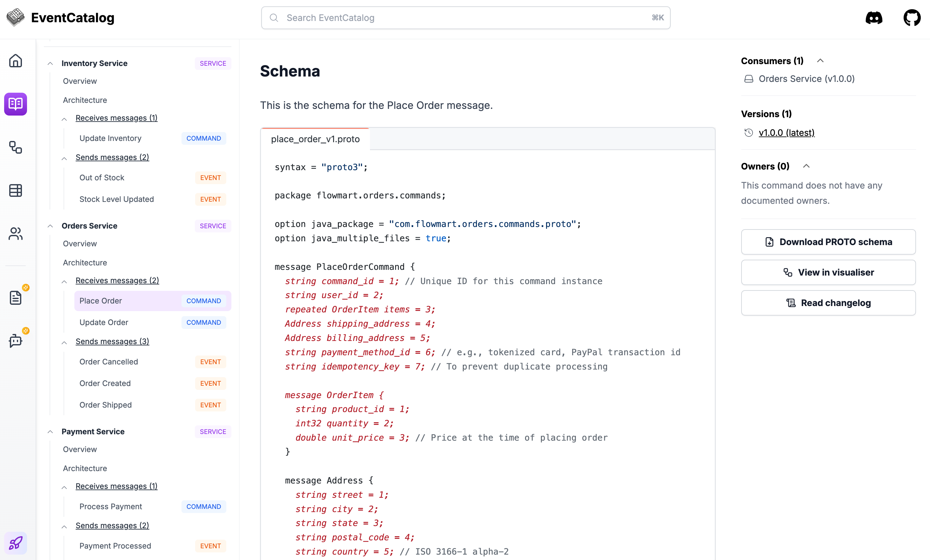
Task: Collapse the Owners section chevron
Action: coord(806,166)
